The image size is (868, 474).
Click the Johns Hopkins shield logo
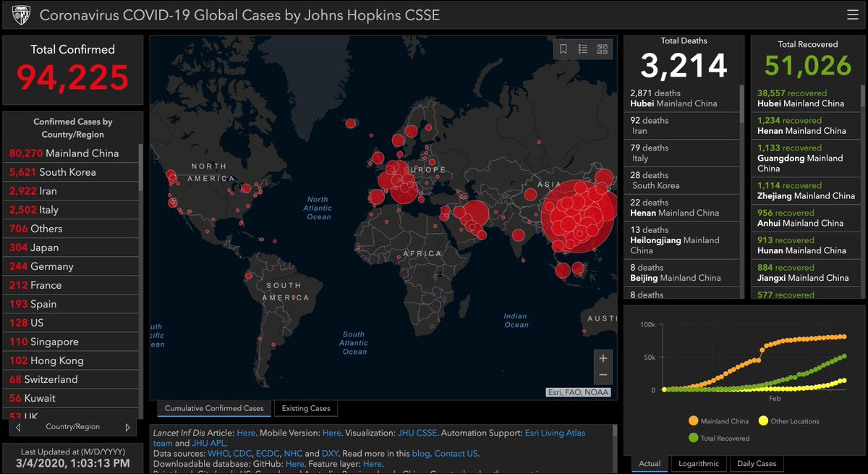22,14
